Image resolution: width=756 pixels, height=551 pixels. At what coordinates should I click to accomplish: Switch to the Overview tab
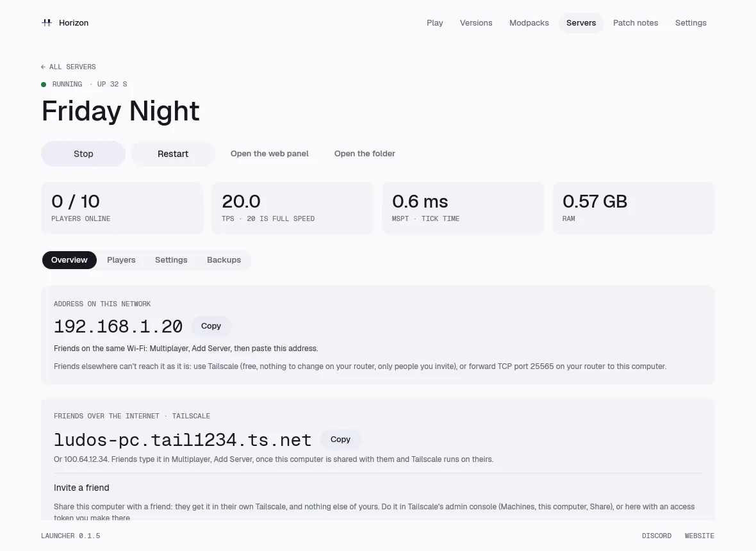point(69,260)
